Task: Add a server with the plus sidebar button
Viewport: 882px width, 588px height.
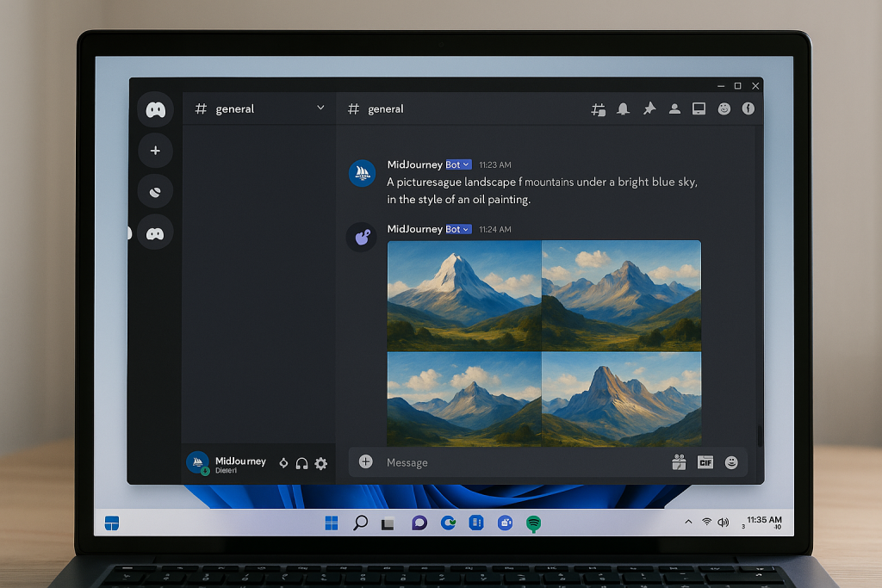Action: [155, 151]
